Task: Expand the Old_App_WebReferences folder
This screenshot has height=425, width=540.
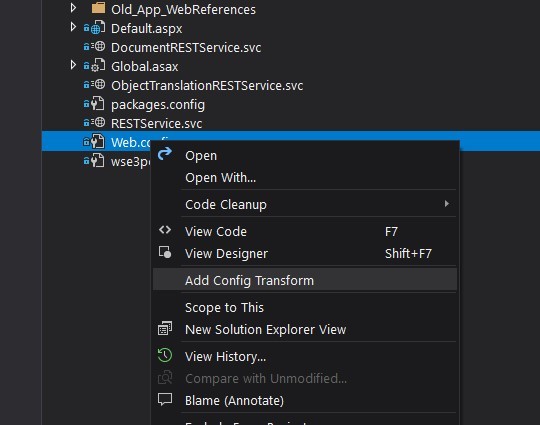Action: (73, 8)
